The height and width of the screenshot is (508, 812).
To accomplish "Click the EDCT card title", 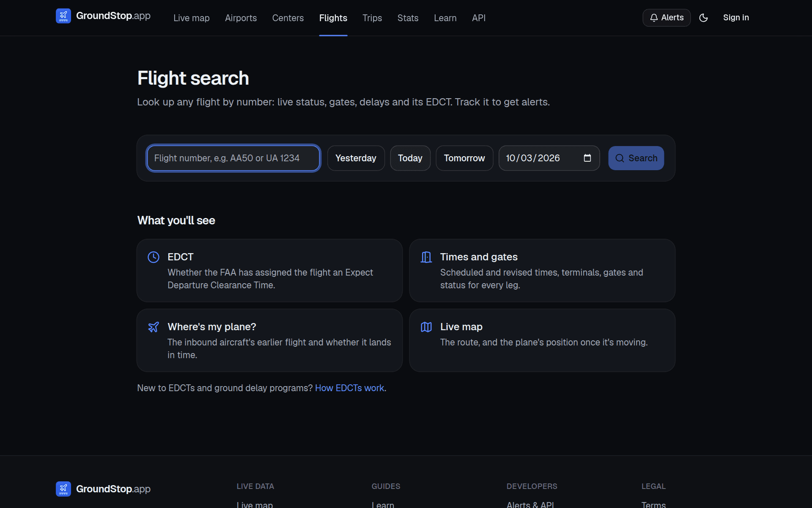I will pos(181,257).
